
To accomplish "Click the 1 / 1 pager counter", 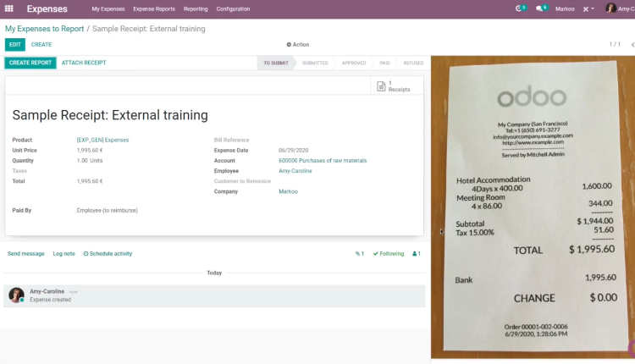I will (x=615, y=44).
